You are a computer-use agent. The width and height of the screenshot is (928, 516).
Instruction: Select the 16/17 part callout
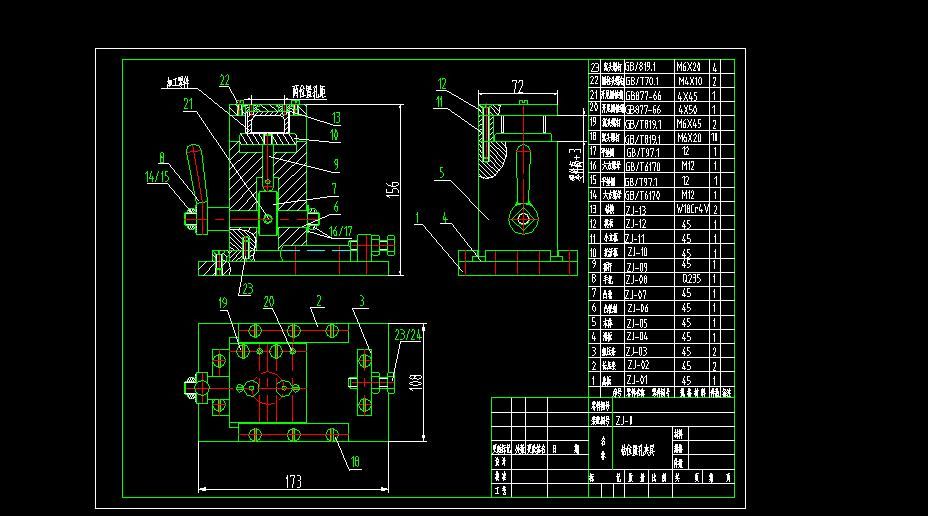341,231
